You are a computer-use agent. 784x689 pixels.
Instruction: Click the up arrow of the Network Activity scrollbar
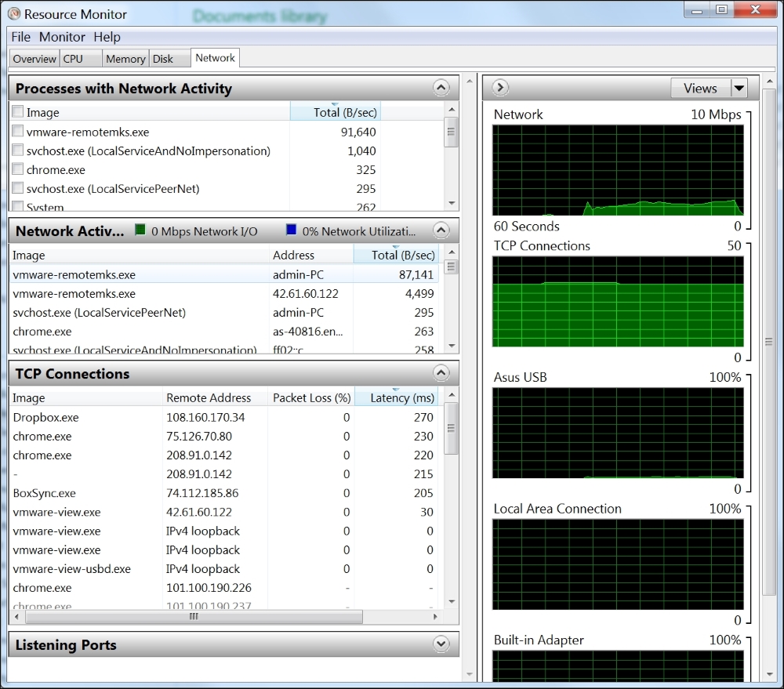point(452,252)
